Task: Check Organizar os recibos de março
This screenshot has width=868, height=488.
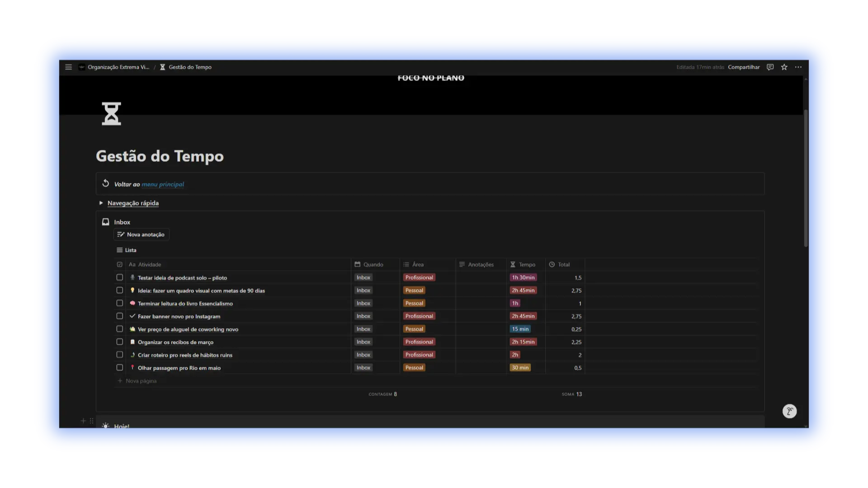Action: [x=119, y=342]
